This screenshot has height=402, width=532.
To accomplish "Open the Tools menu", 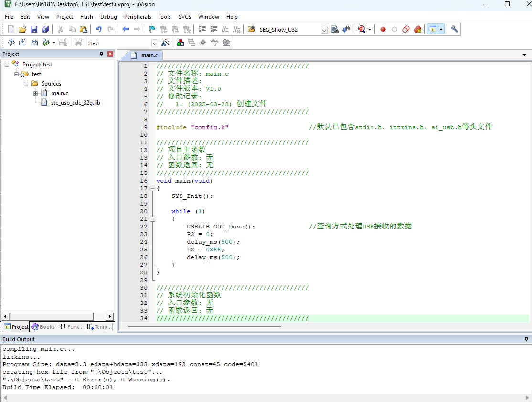I will 165,17.
